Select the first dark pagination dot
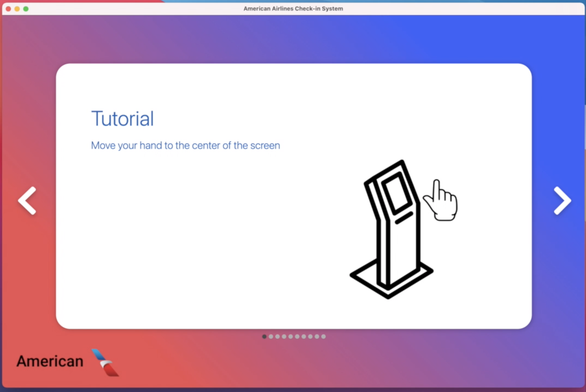This screenshot has width=586, height=392. click(x=264, y=337)
